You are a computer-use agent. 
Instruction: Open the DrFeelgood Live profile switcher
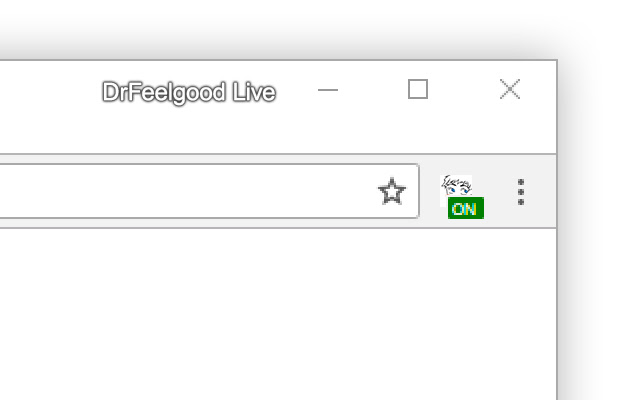click(189, 92)
